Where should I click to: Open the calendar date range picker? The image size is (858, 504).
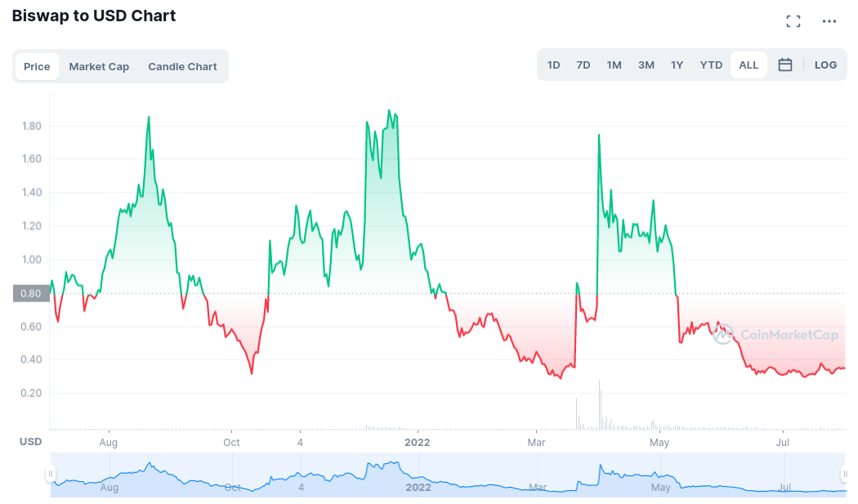[785, 65]
